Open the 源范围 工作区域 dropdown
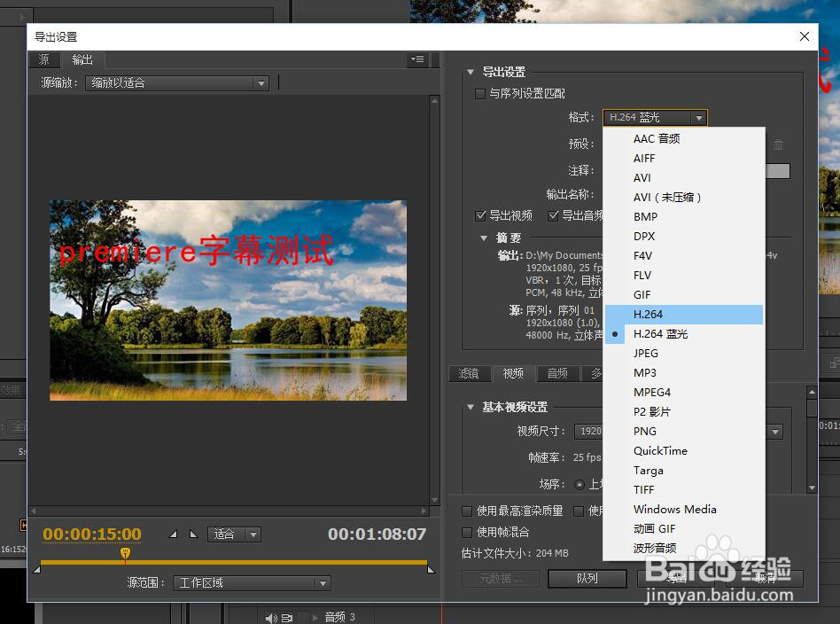The width and height of the screenshot is (840, 624). pos(252,582)
